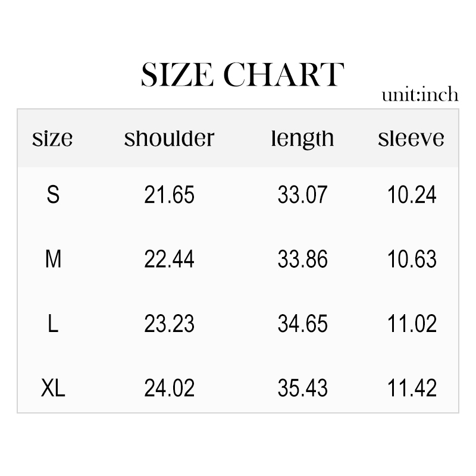Screen dimensions: 476x476
Task: Click the unit:inch label
Action: tap(420, 95)
